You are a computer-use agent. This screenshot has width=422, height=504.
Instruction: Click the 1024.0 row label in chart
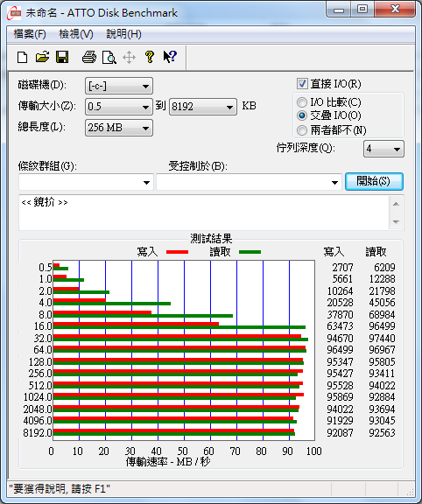[x=38, y=397]
